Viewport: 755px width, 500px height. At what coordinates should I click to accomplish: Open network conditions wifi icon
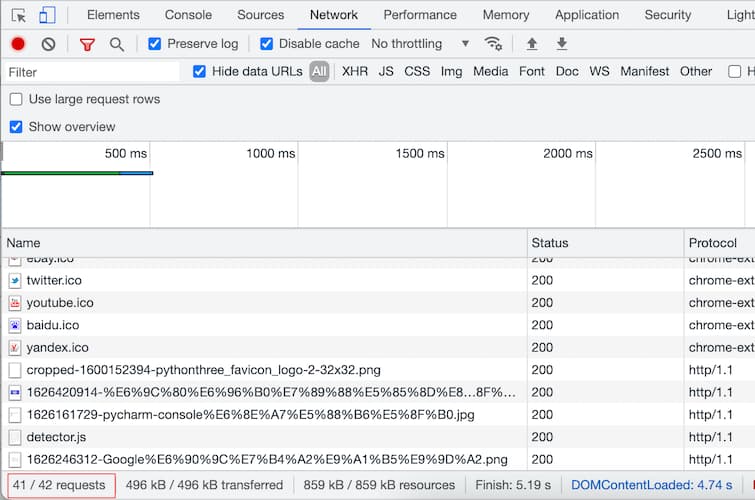tap(493, 44)
